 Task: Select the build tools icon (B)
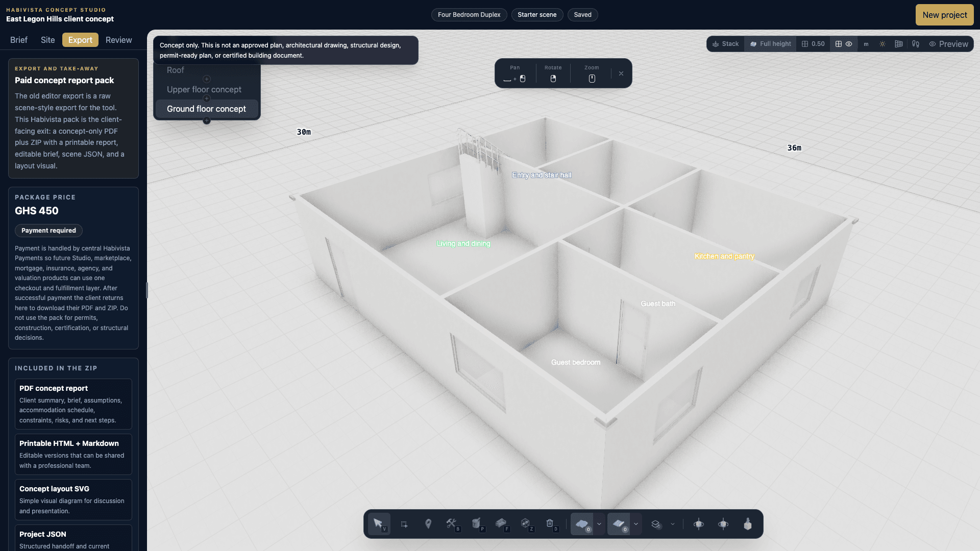point(452,524)
